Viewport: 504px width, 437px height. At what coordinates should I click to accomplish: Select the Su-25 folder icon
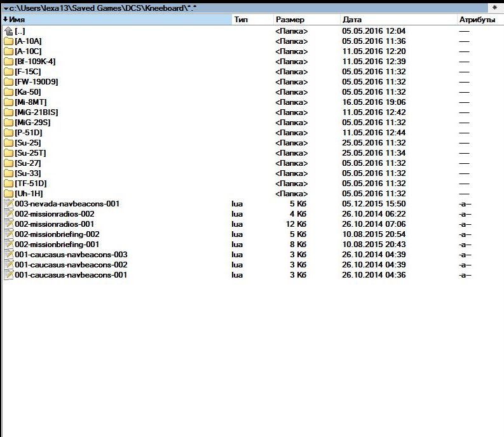[9, 143]
